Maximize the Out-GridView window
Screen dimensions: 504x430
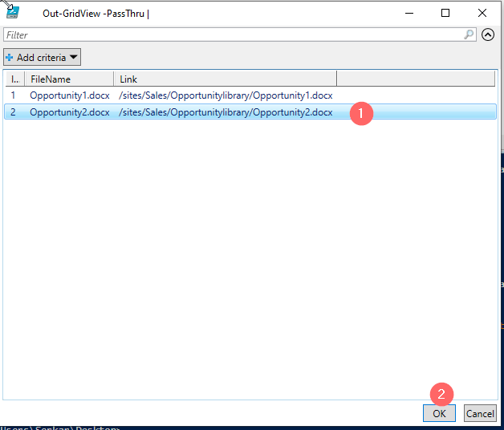[x=445, y=13]
